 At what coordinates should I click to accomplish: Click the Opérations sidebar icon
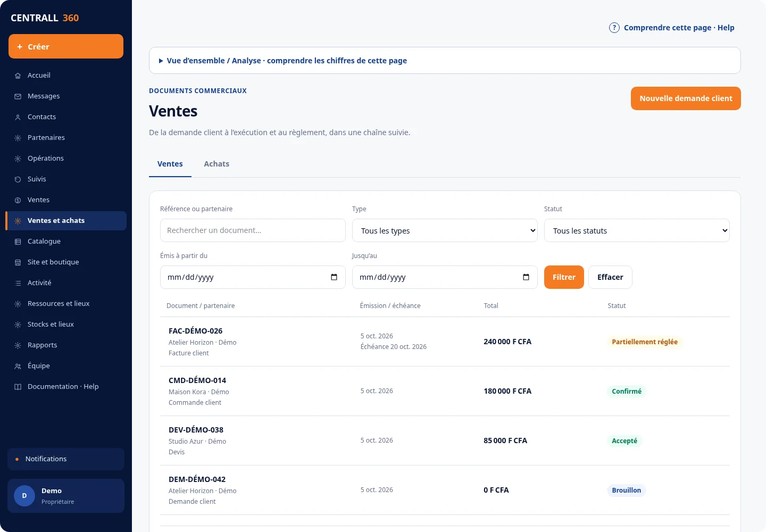(18, 159)
